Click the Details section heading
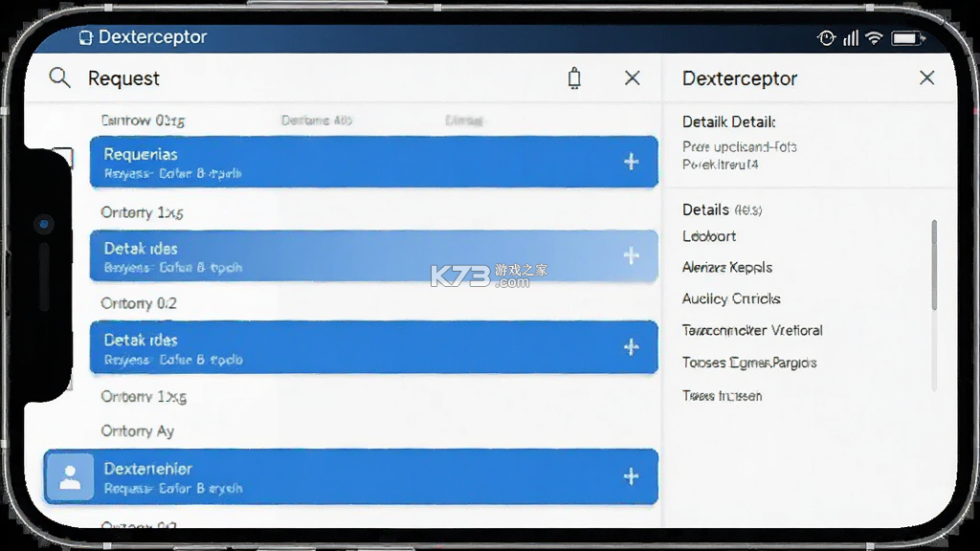 pos(705,209)
